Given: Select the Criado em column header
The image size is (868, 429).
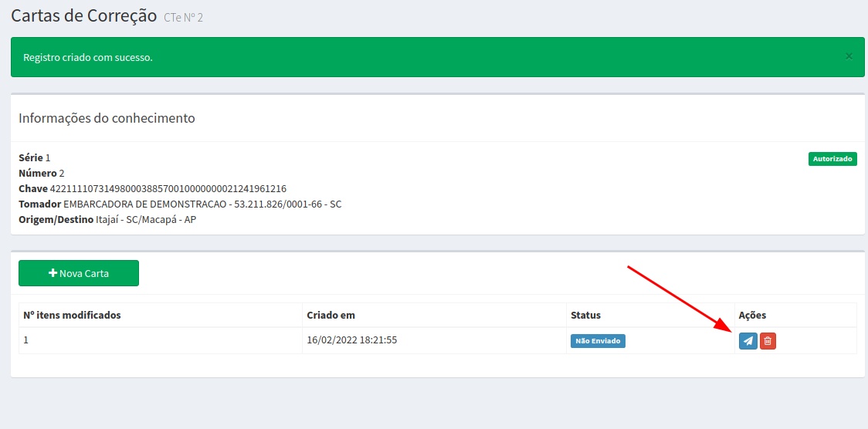Looking at the screenshot, I should pos(331,315).
